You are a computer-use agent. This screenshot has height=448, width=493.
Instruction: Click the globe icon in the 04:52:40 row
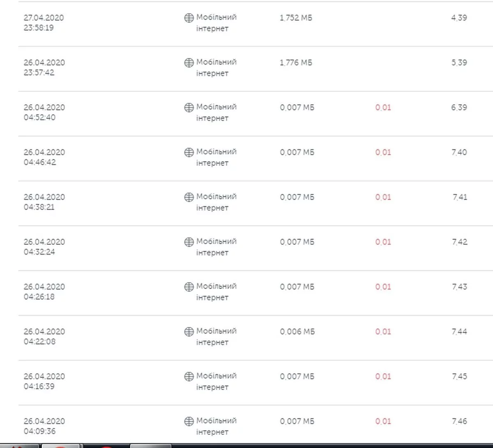tap(189, 107)
